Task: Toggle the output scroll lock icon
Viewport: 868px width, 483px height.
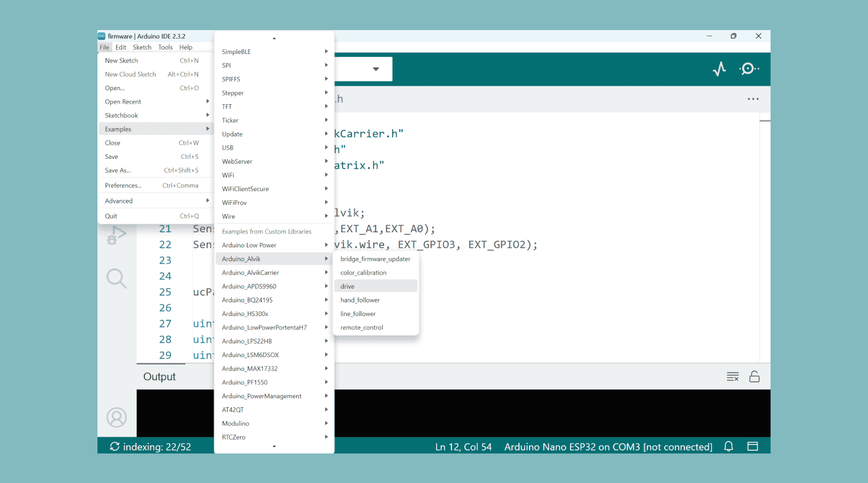Action: click(754, 377)
